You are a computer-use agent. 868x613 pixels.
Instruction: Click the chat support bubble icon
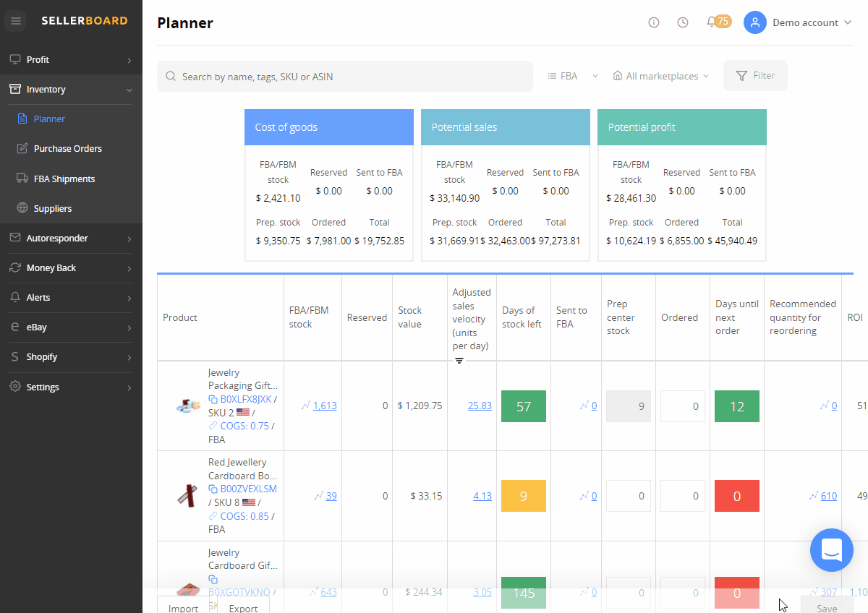click(x=832, y=550)
